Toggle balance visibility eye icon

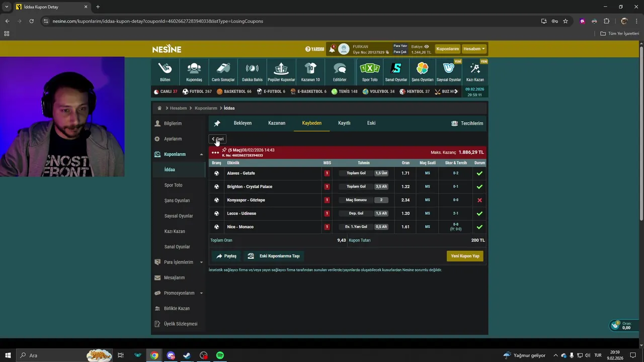[427, 46]
